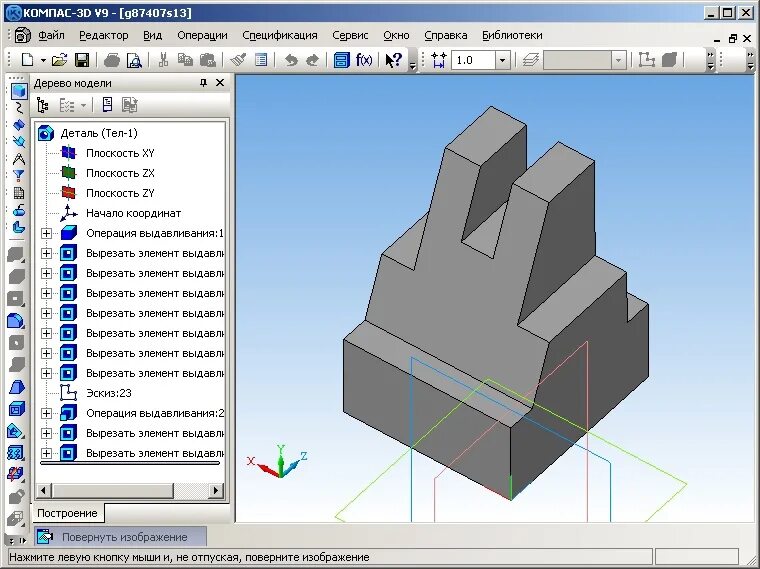Select Эскиз:23 in the model tree

click(109, 393)
